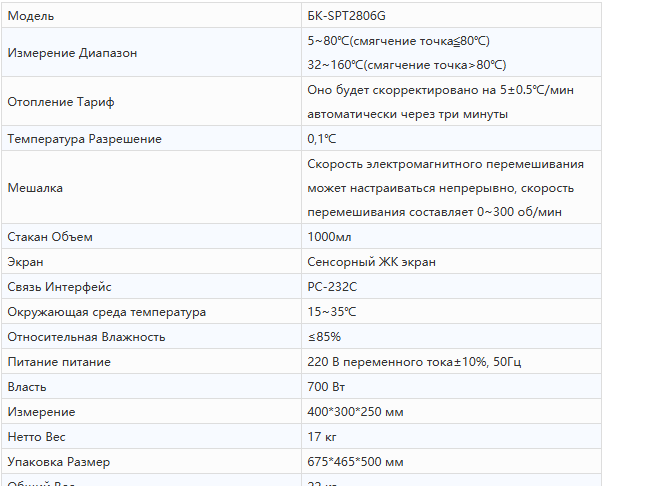The height and width of the screenshot is (486, 645).
Task: Select the 1000мл beaker volume value
Action: pos(329,237)
